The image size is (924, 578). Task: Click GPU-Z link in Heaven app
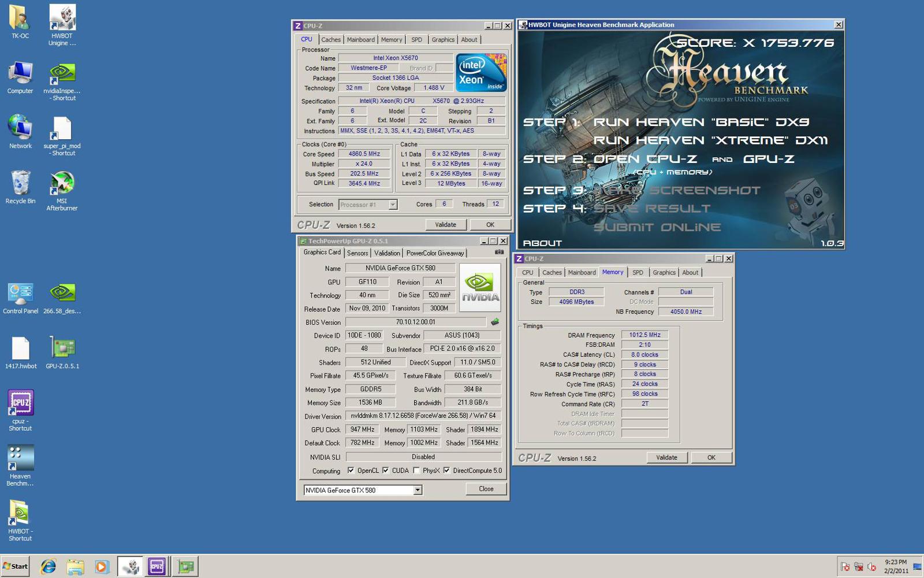[x=769, y=159]
